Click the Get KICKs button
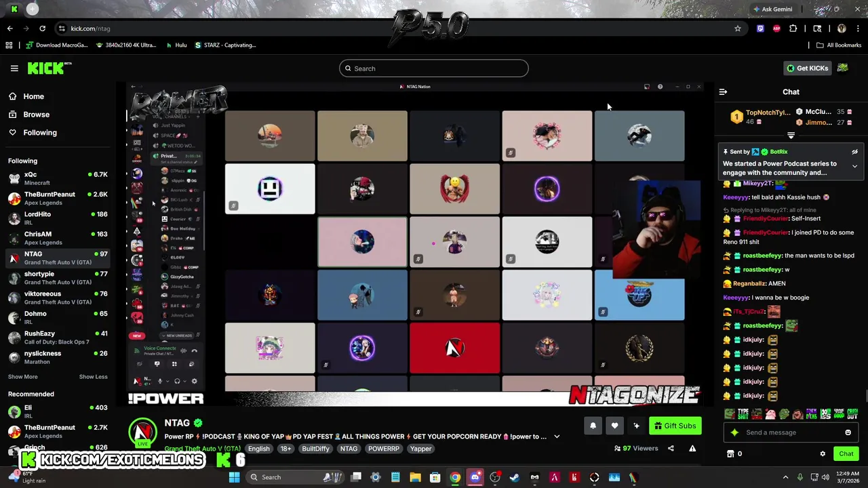Viewport: 868px width, 488px height. coord(807,68)
